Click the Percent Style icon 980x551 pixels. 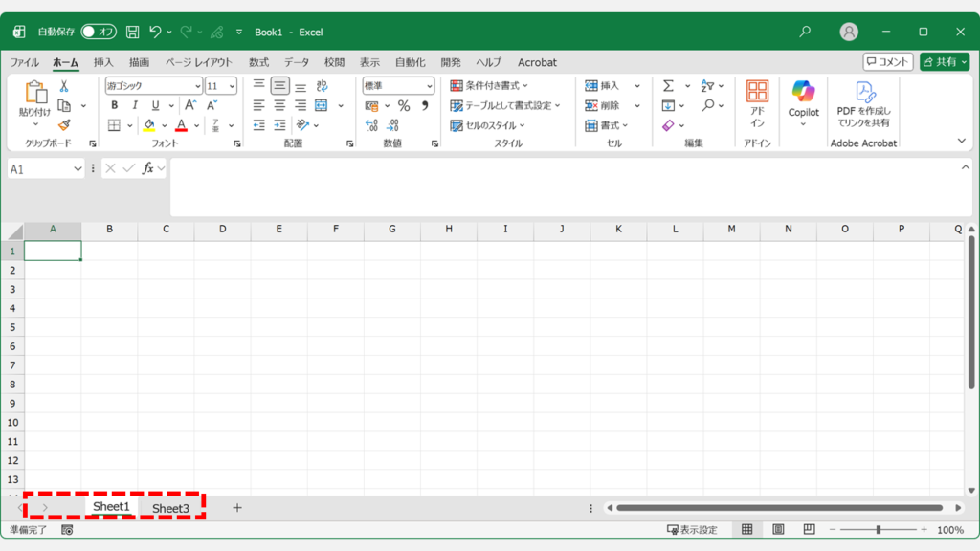(x=404, y=106)
